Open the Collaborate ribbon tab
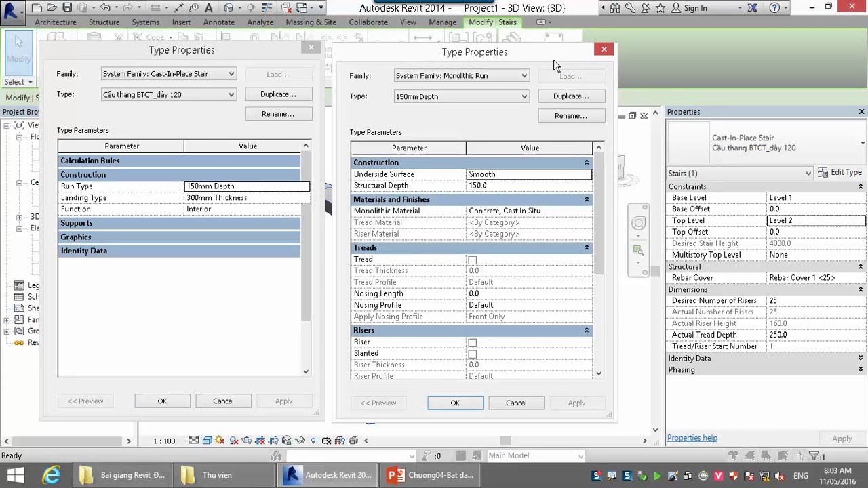Screen dimensions: 868x488 (368, 22)
